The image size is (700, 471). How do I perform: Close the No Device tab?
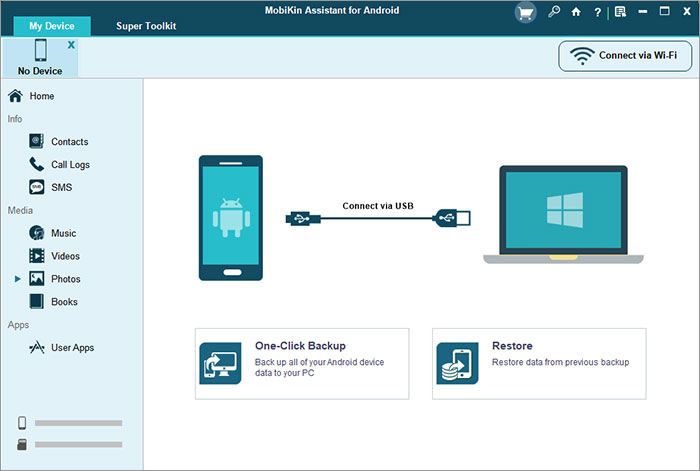[x=70, y=46]
